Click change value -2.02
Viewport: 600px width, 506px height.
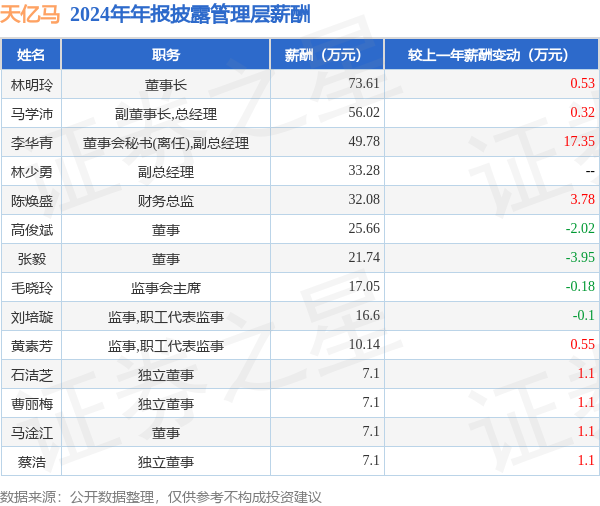point(580,229)
